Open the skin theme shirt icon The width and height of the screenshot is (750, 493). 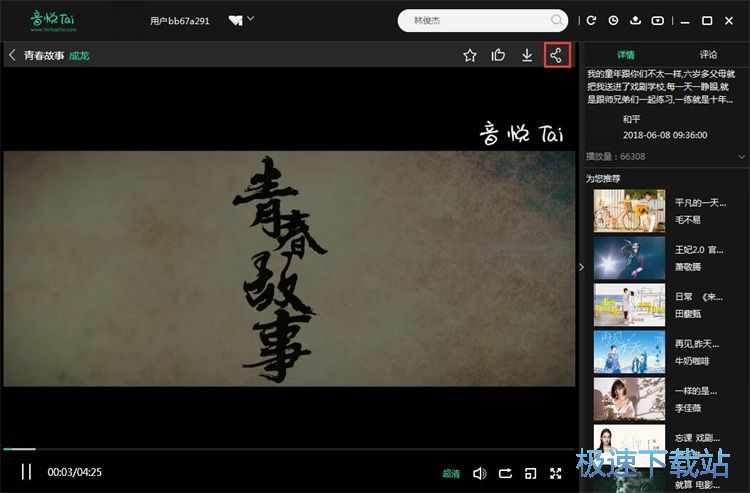pos(235,21)
